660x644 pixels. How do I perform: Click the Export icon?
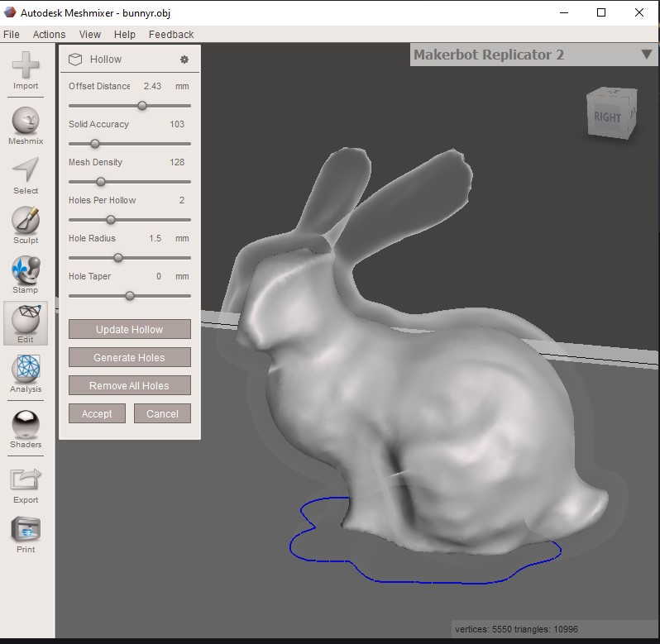point(26,479)
